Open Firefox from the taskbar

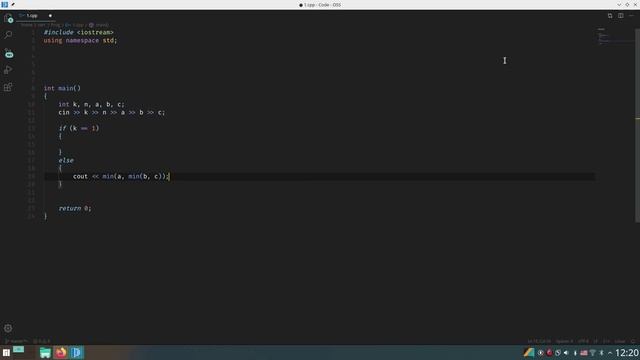point(61,353)
